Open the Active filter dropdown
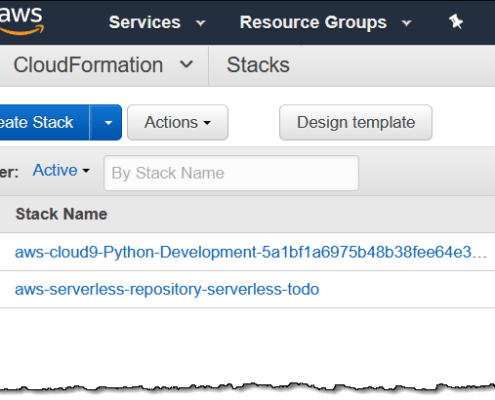The height and width of the screenshot is (400, 495). [61, 170]
